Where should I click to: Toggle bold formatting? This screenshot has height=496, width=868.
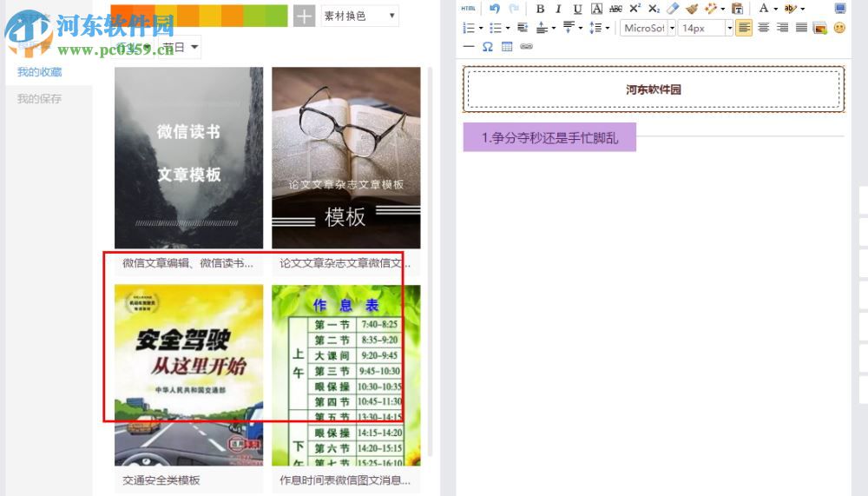coord(540,9)
